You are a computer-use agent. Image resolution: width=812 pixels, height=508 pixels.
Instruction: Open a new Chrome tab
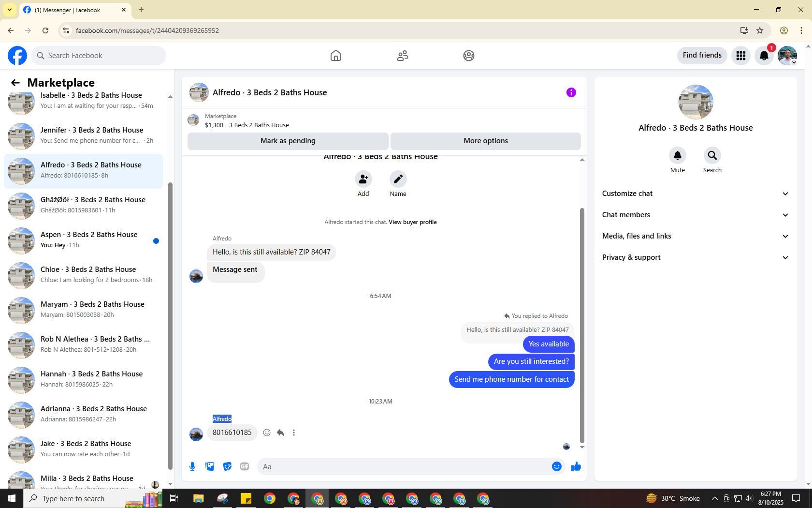tap(141, 10)
